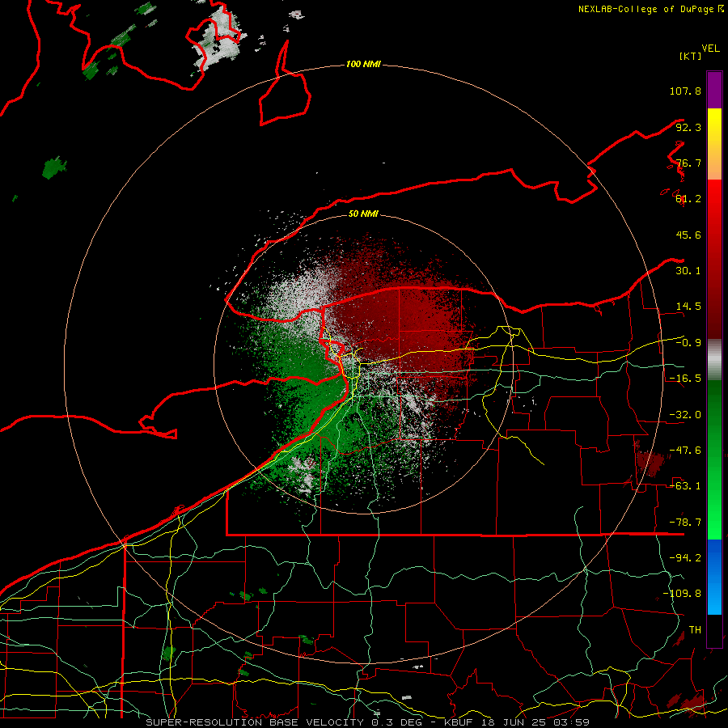Click the 100 NMI range ring label
The image size is (728, 728).
363,64
